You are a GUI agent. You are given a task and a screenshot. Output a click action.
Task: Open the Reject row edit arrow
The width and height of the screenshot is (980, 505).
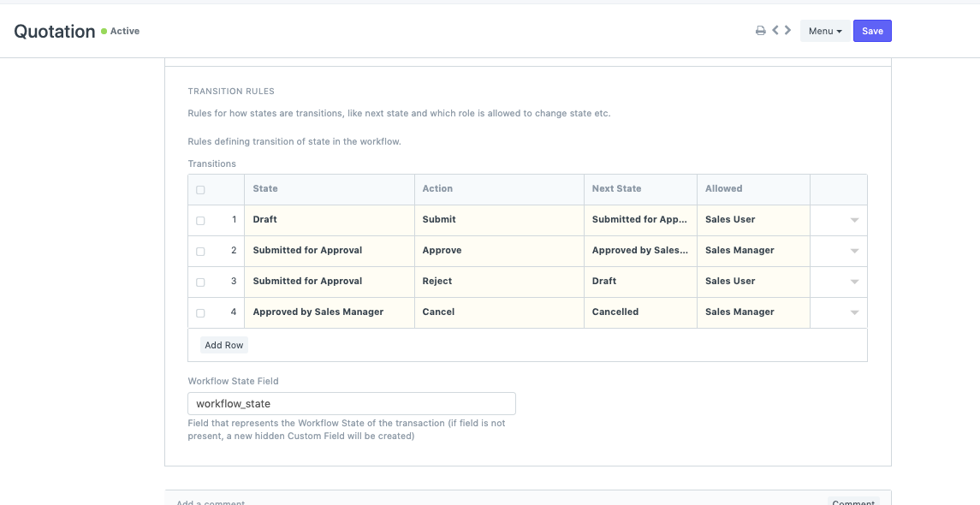(x=853, y=282)
